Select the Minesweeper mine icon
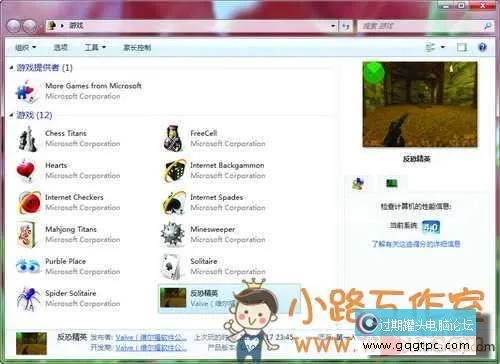 point(173,234)
